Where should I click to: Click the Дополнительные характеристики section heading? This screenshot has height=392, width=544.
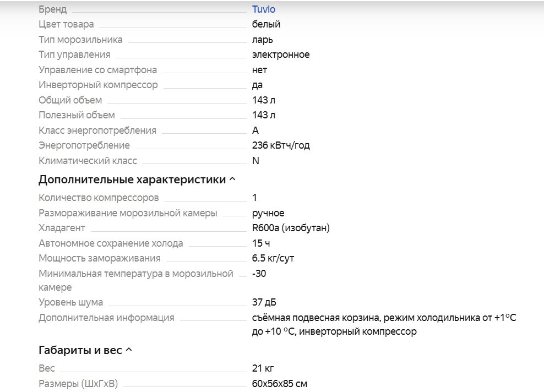[x=132, y=179]
